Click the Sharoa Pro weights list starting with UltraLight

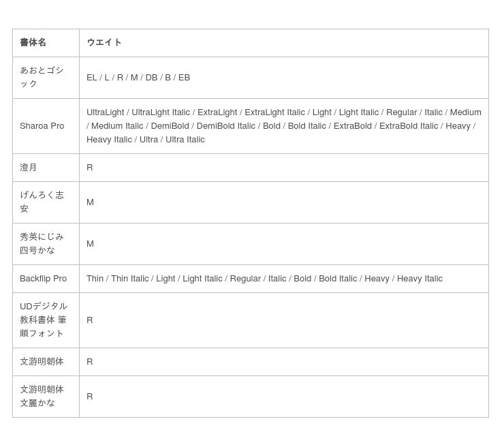click(283, 126)
